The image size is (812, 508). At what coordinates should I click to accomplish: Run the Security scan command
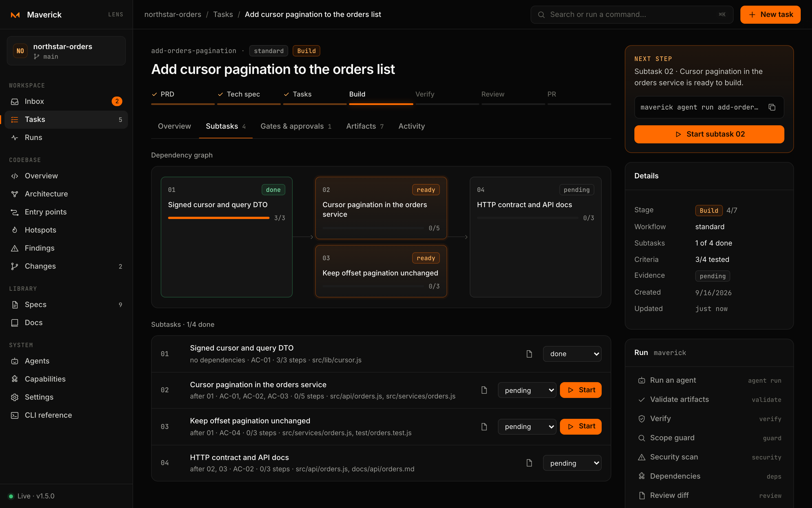click(x=709, y=457)
